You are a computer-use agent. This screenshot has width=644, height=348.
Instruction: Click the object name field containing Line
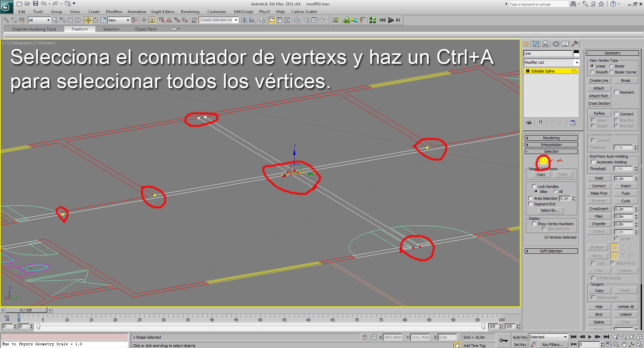tap(548, 53)
